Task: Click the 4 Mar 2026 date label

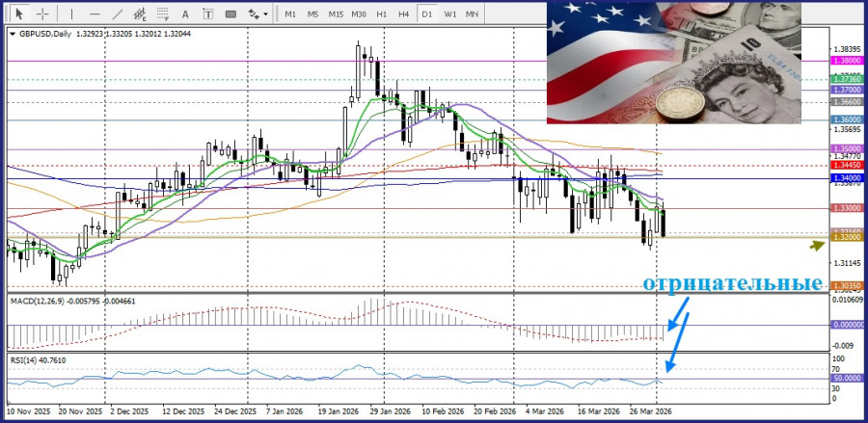Action: pos(546,412)
